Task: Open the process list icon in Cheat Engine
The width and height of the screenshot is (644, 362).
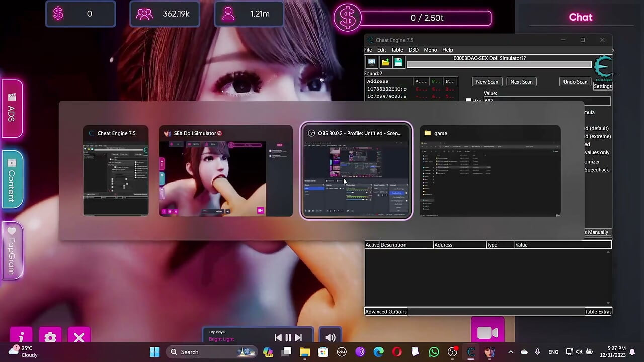Action: [372, 62]
